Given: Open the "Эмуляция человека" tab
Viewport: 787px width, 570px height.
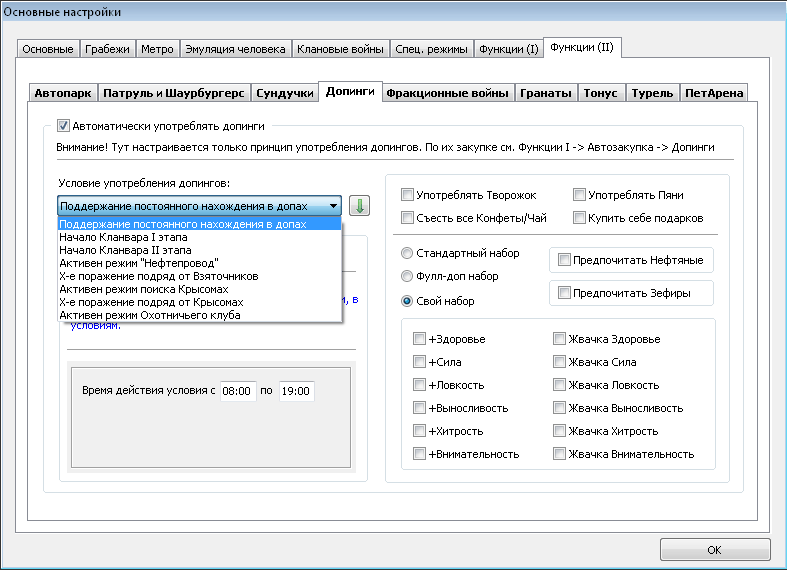Looking at the screenshot, I should (x=235, y=49).
